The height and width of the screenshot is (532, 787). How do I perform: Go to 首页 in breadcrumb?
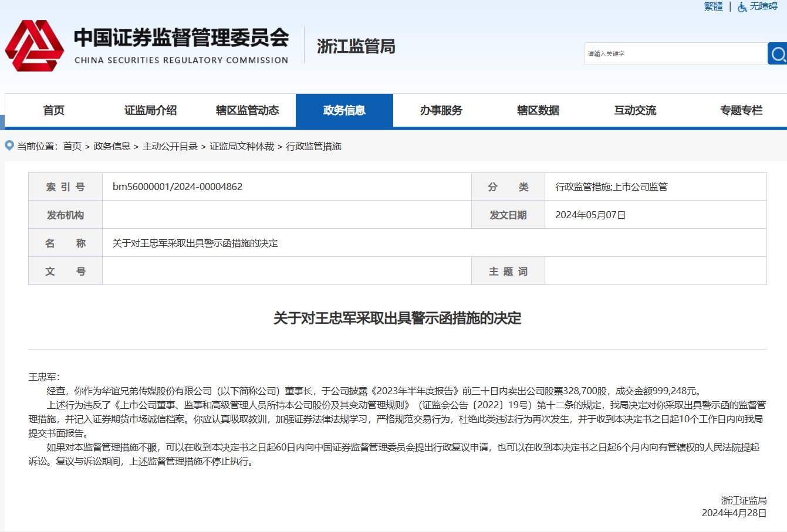tap(72, 146)
